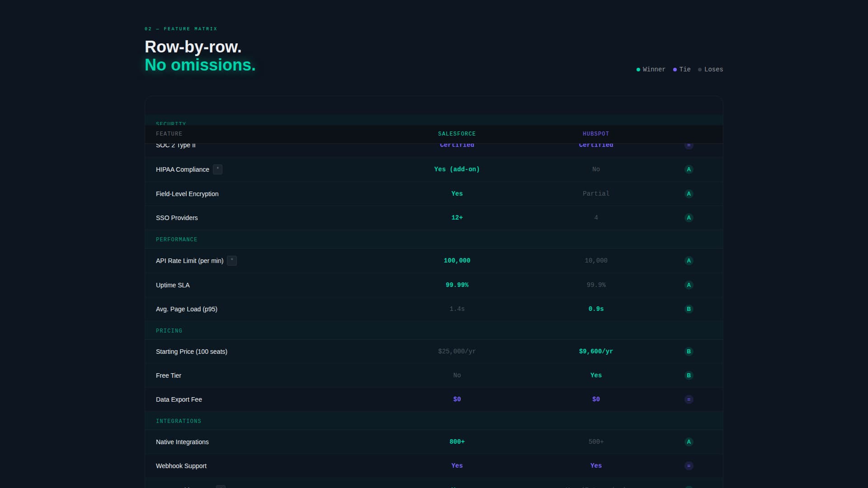Click the 99.99% uptime value
The width and height of the screenshot is (868, 488).
pyautogui.click(x=457, y=285)
